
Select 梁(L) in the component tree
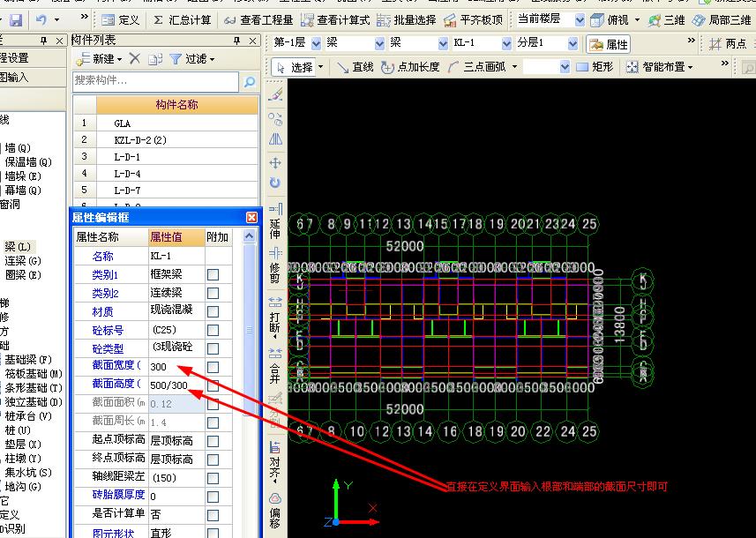(18, 247)
